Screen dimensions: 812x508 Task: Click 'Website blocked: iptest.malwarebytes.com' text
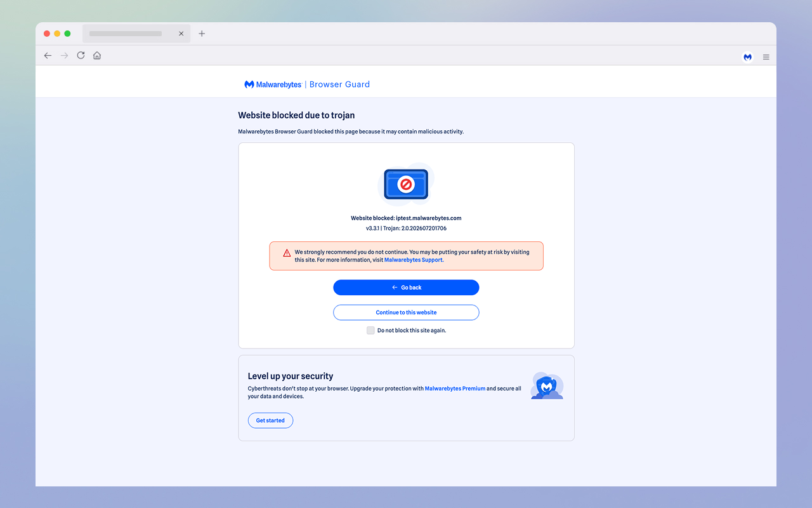[x=406, y=218]
